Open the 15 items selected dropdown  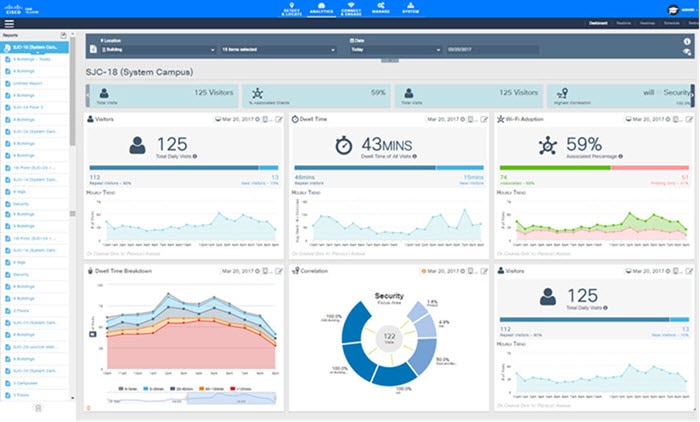(278, 50)
